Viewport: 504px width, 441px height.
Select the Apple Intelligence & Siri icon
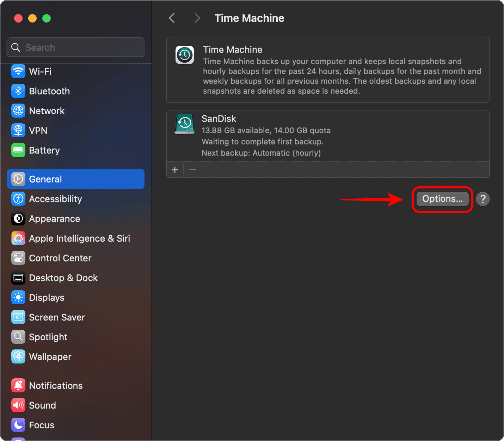(x=18, y=238)
